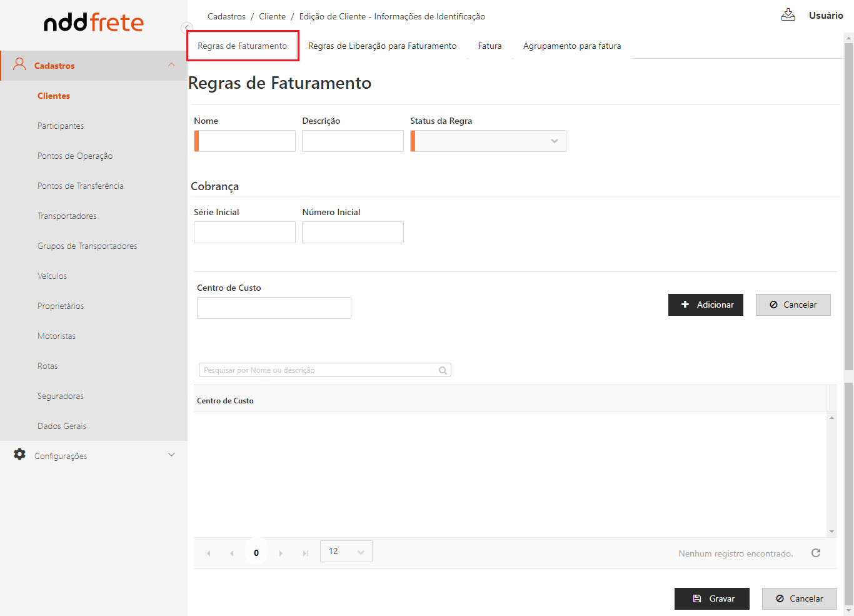
Task: Click the Centro de Custo input field
Action: point(274,308)
